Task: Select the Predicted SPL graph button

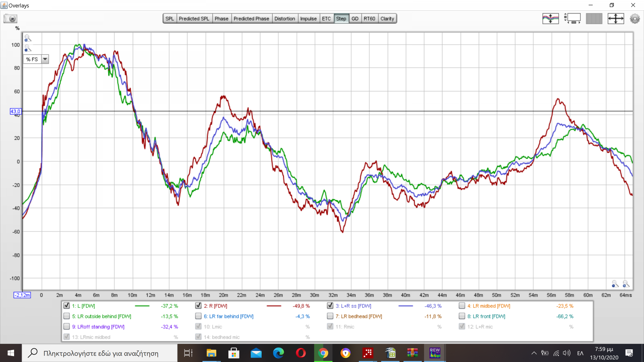Action: pos(194,18)
